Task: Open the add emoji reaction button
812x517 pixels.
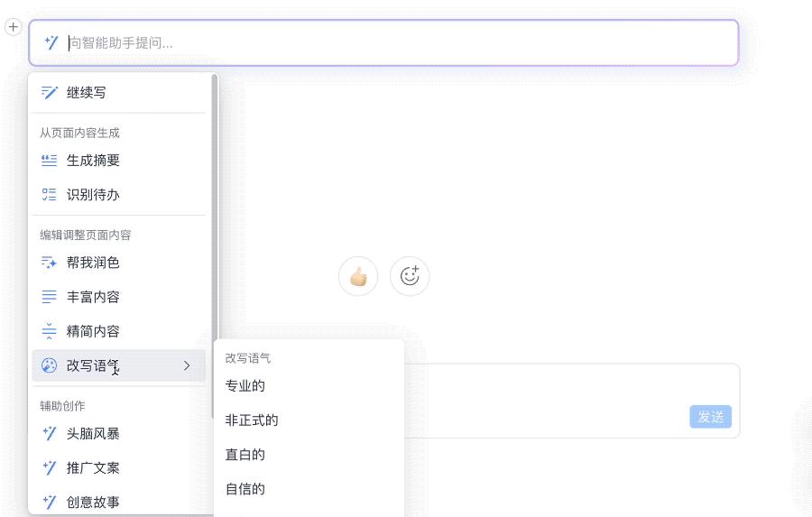Action: pyautogui.click(x=410, y=276)
